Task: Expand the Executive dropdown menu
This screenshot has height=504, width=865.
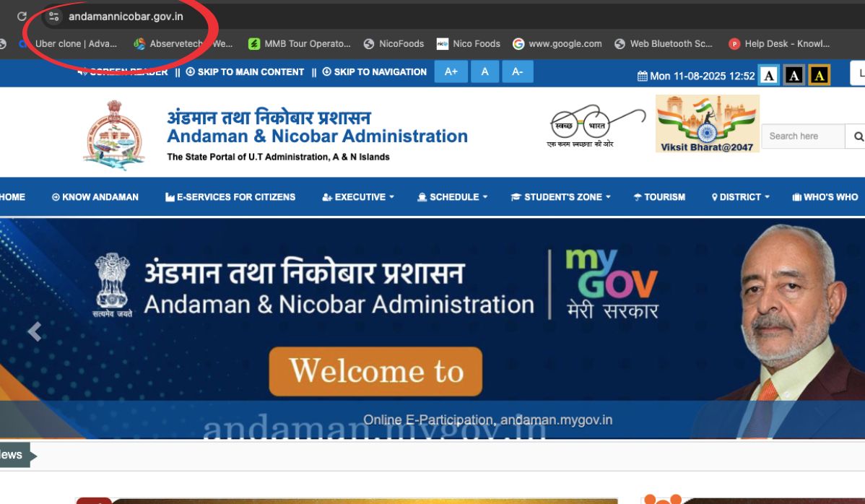Action: coord(358,196)
